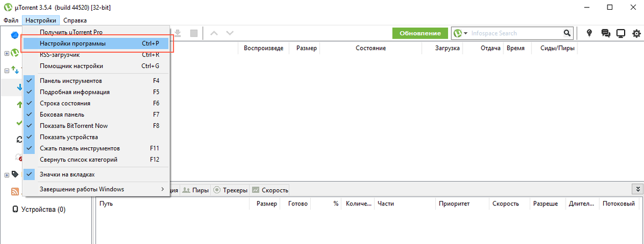Click the green Обновление button

420,33
